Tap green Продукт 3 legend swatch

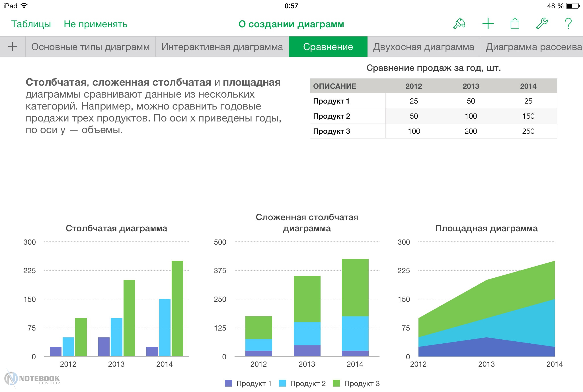coord(336,383)
